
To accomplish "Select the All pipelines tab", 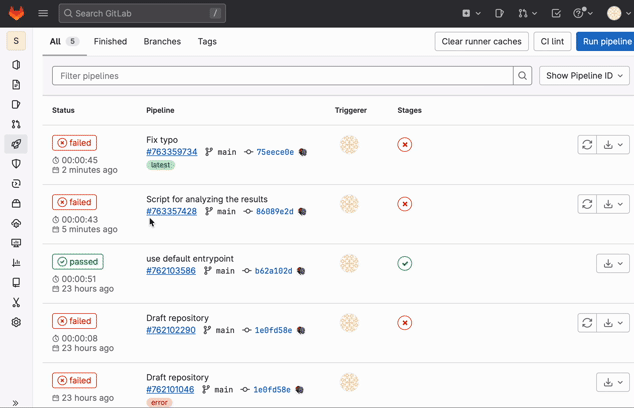I will click(x=64, y=41).
